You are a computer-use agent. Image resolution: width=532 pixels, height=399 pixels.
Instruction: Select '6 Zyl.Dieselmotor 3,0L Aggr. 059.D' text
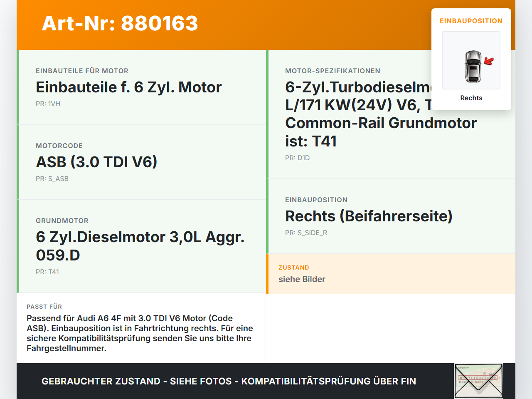(x=140, y=246)
